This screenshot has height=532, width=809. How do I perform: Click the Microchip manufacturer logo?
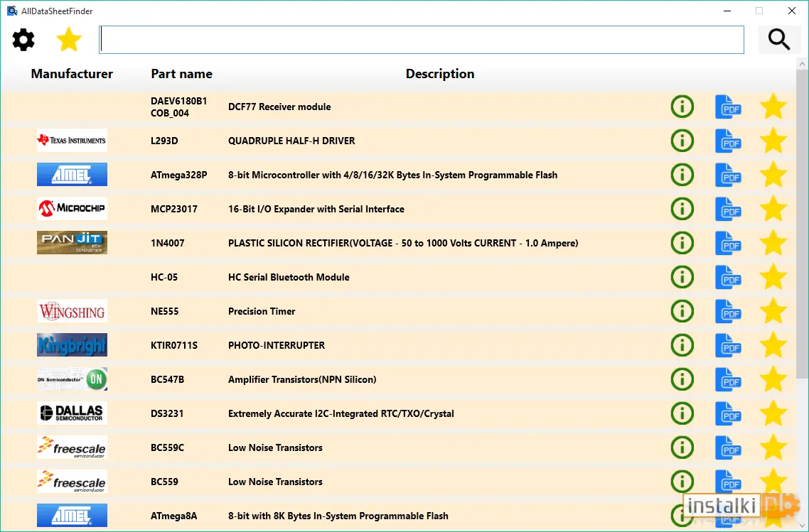coord(73,208)
